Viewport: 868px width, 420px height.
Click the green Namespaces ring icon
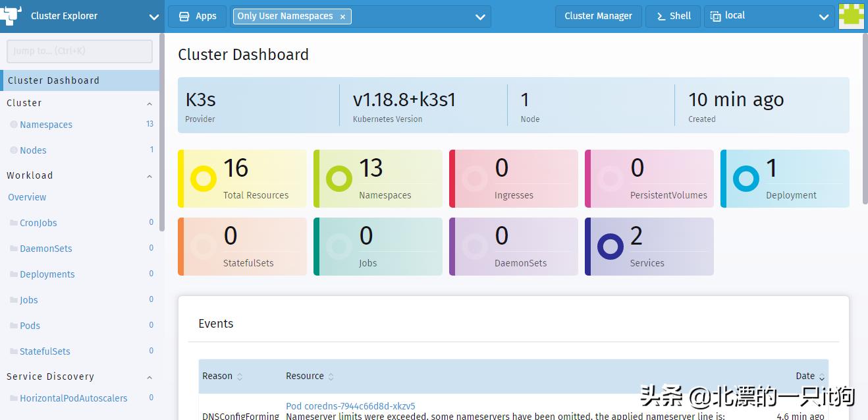click(x=339, y=179)
